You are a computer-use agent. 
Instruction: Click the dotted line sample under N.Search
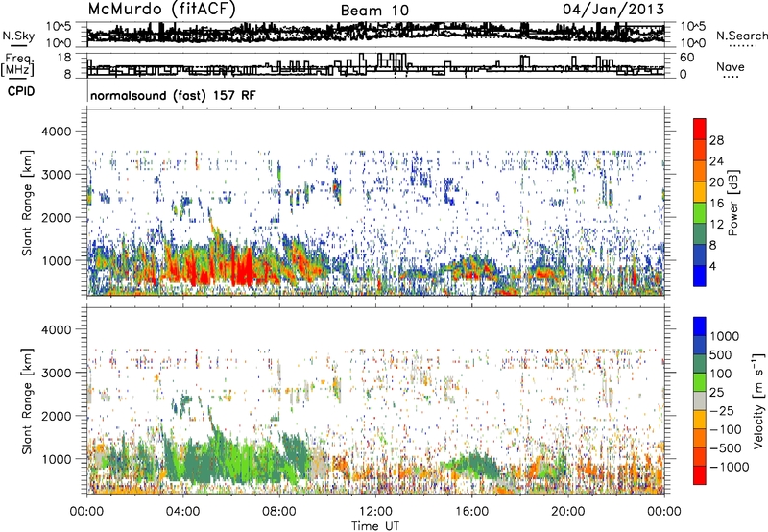click(x=743, y=46)
